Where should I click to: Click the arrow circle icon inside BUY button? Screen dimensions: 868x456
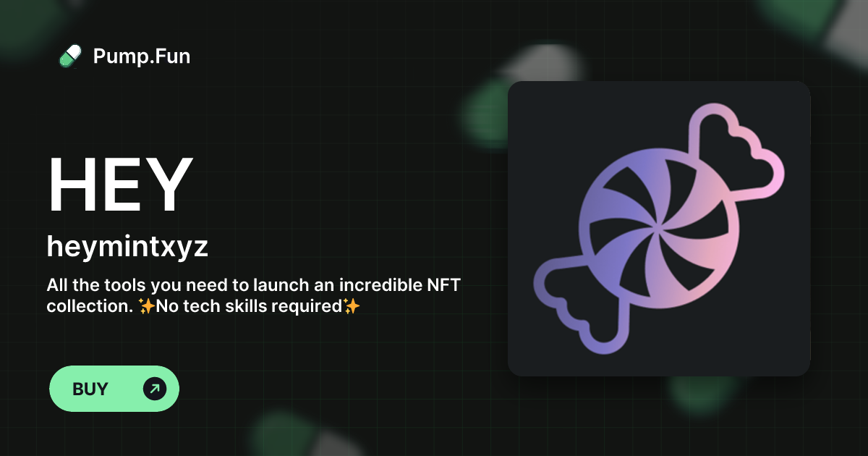[155, 389]
